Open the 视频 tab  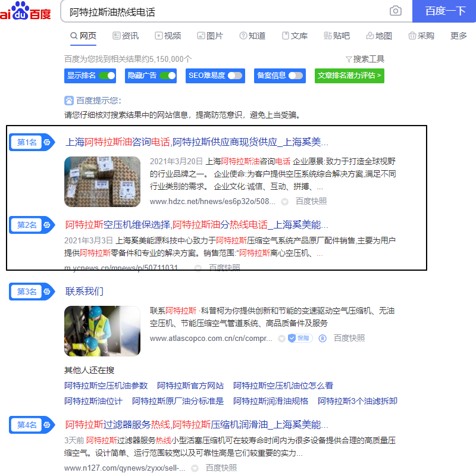coord(168,36)
